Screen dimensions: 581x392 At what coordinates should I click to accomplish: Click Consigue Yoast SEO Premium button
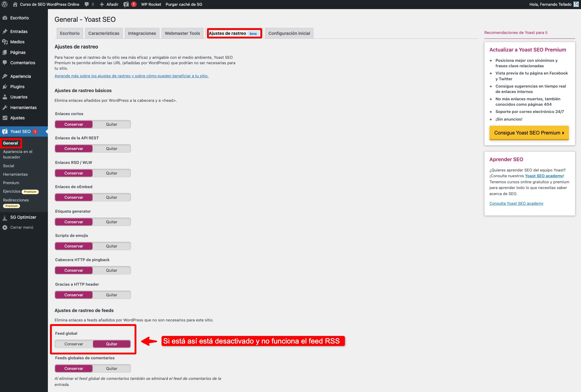point(529,133)
